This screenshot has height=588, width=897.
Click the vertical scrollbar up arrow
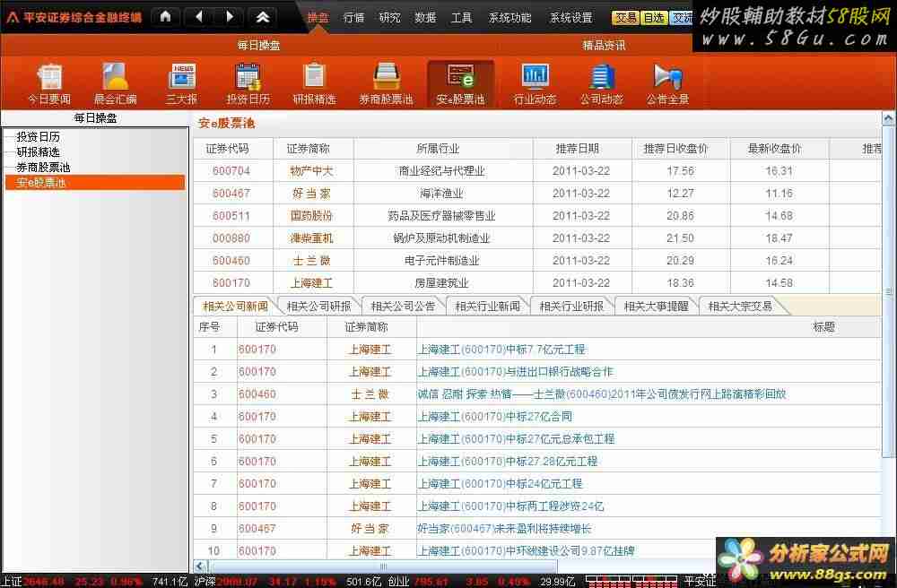pos(888,118)
